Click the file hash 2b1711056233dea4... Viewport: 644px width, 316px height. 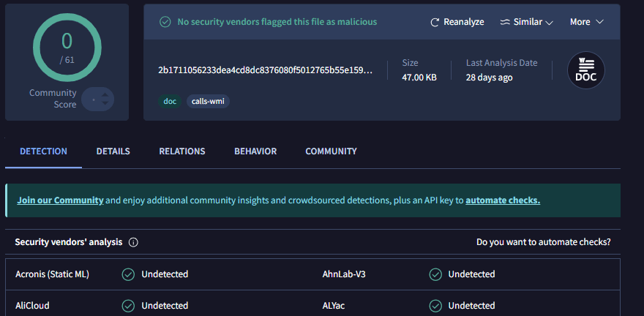[266, 70]
